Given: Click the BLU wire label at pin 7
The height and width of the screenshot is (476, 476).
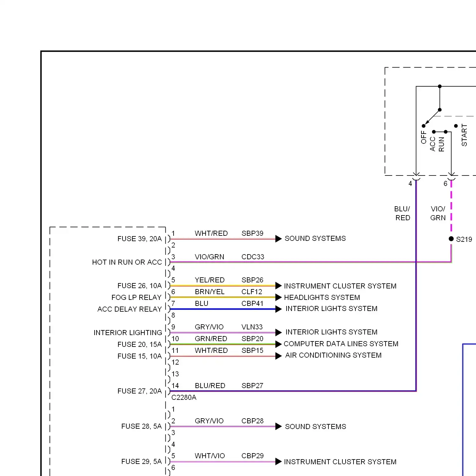Looking at the screenshot, I should 202,303.
